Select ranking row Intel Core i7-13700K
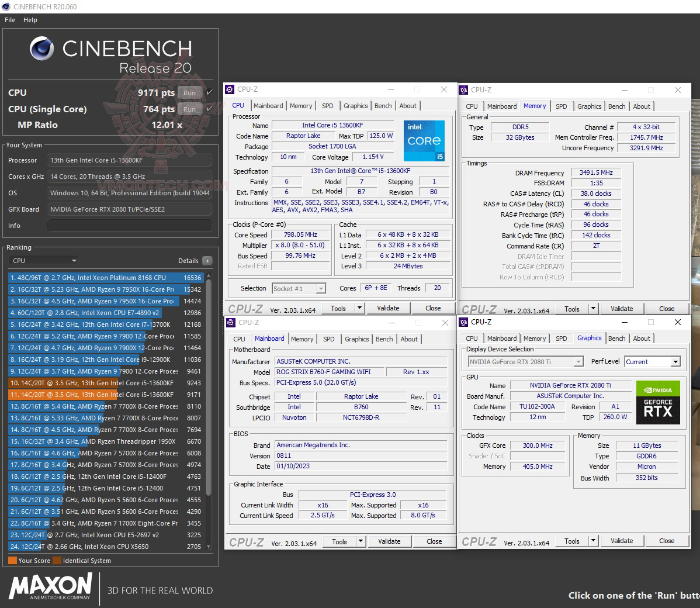The height and width of the screenshot is (608, 700). [105, 325]
